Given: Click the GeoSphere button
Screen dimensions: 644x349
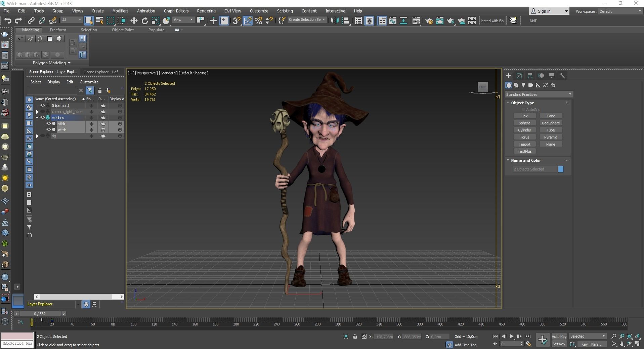Looking at the screenshot, I should click(x=551, y=123).
